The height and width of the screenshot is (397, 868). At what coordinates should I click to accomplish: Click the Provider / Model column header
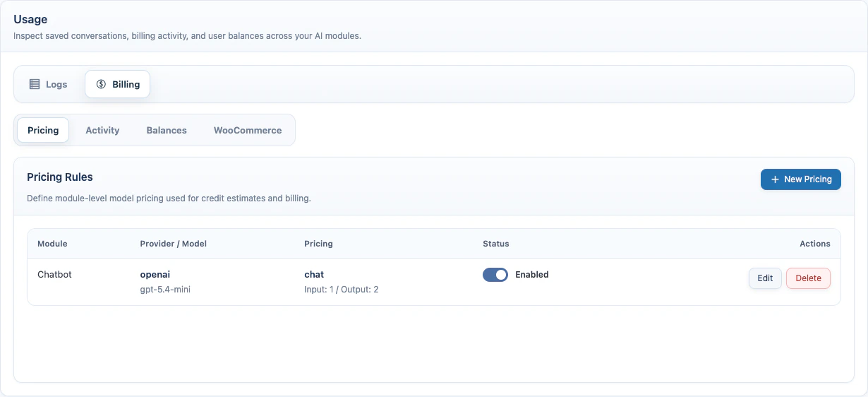(174, 244)
